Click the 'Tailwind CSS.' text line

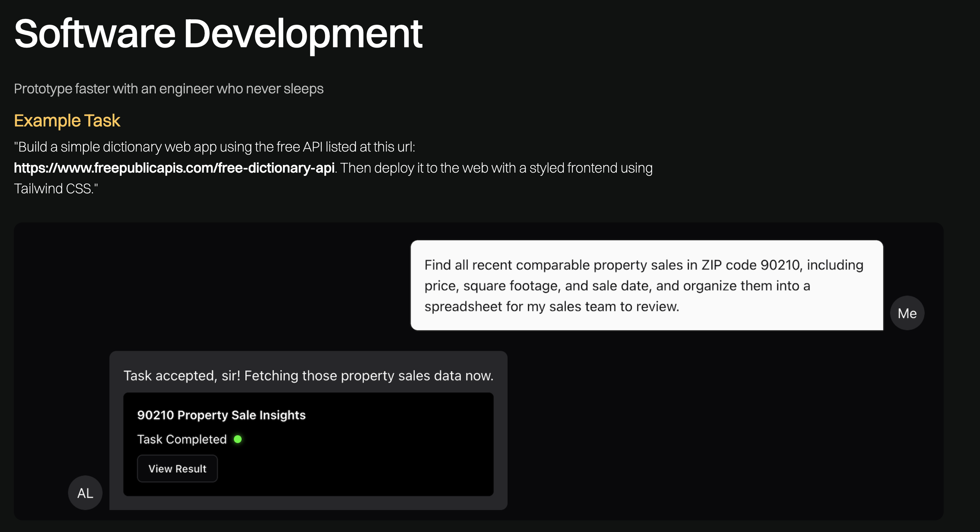(56, 189)
